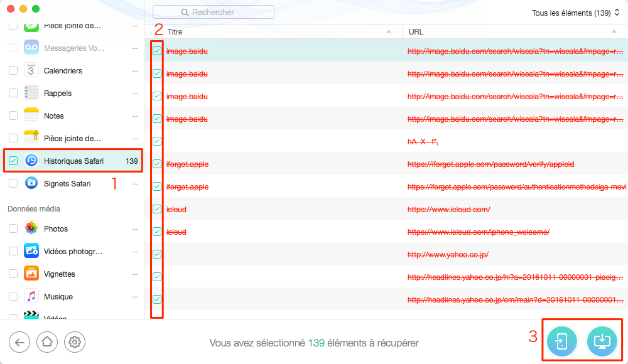Viewport: 628px width, 364px height.
Task: Click the magnifier icon in search box
Action: (185, 13)
